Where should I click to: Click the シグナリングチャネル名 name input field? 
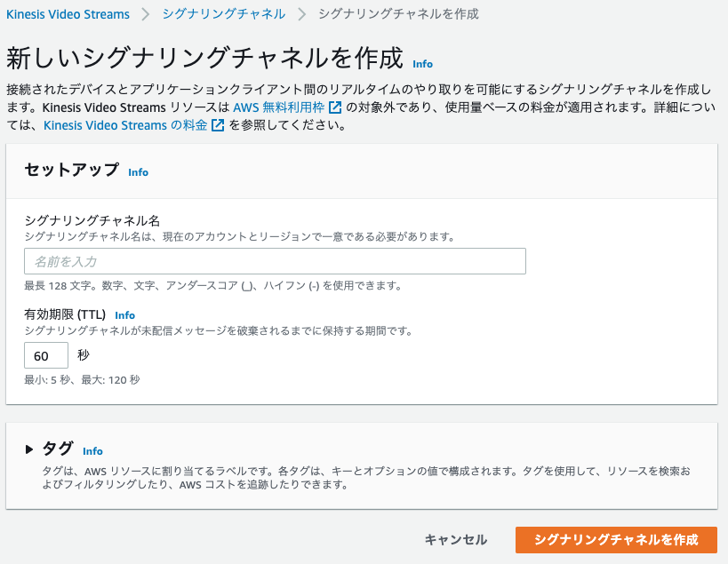[274, 261]
